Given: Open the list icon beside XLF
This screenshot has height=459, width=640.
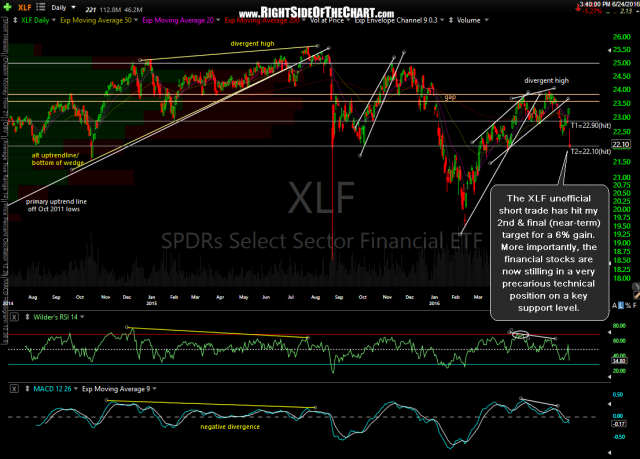Looking at the screenshot, I should click(40, 7).
